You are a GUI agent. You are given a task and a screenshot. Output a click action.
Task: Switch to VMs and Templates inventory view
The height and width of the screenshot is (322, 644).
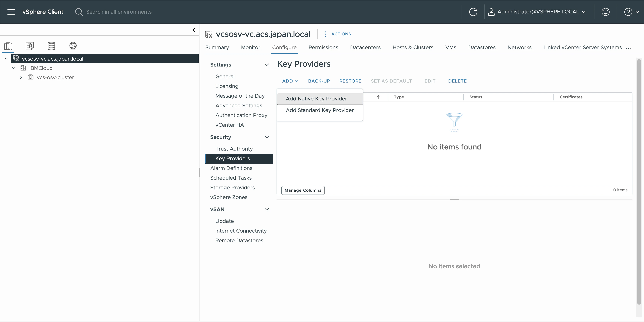[30, 46]
